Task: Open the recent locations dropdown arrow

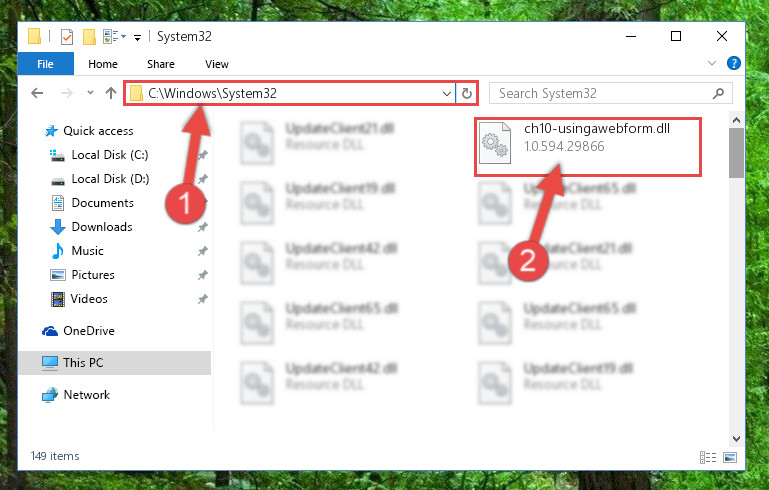Action: [x=90, y=92]
